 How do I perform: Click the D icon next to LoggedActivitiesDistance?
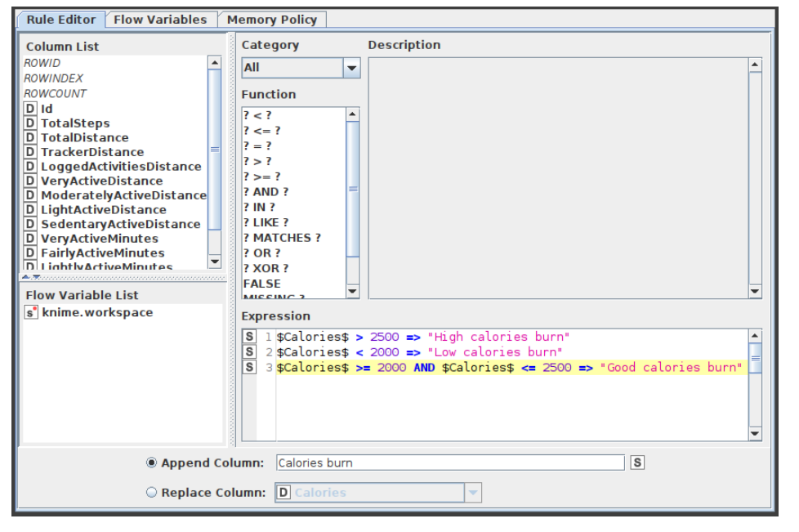(x=30, y=167)
